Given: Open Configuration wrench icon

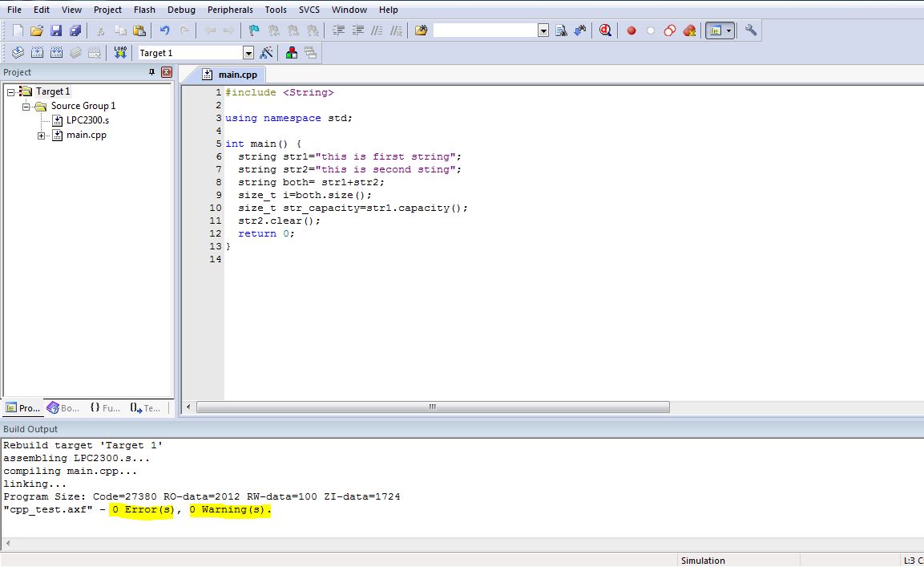Looking at the screenshot, I should (750, 30).
